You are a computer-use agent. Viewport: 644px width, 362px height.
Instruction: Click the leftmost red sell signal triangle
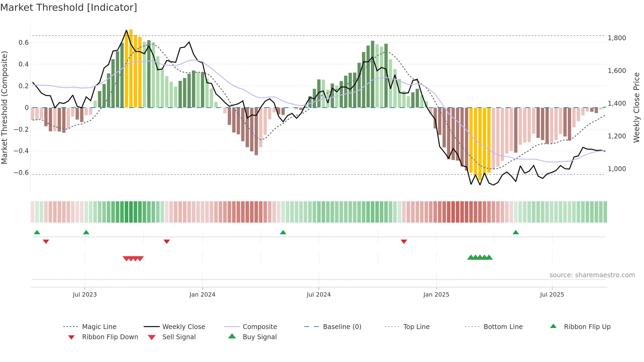tap(126, 258)
